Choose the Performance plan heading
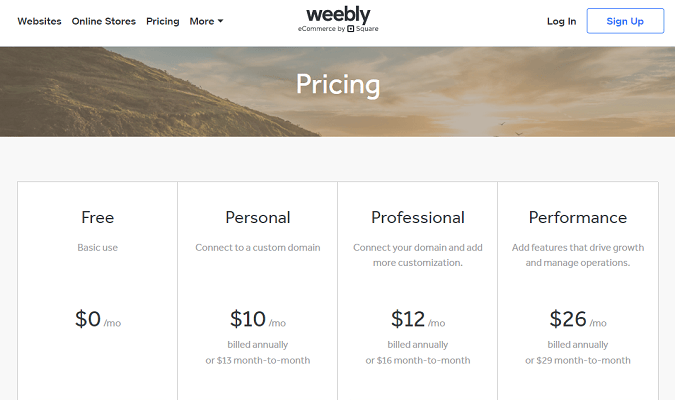Screen dimensions: 675x400 577,217
